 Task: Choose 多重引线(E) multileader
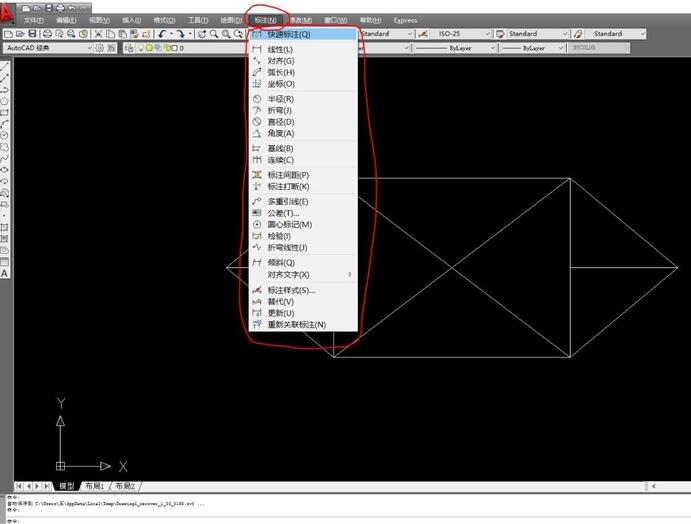(303, 201)
